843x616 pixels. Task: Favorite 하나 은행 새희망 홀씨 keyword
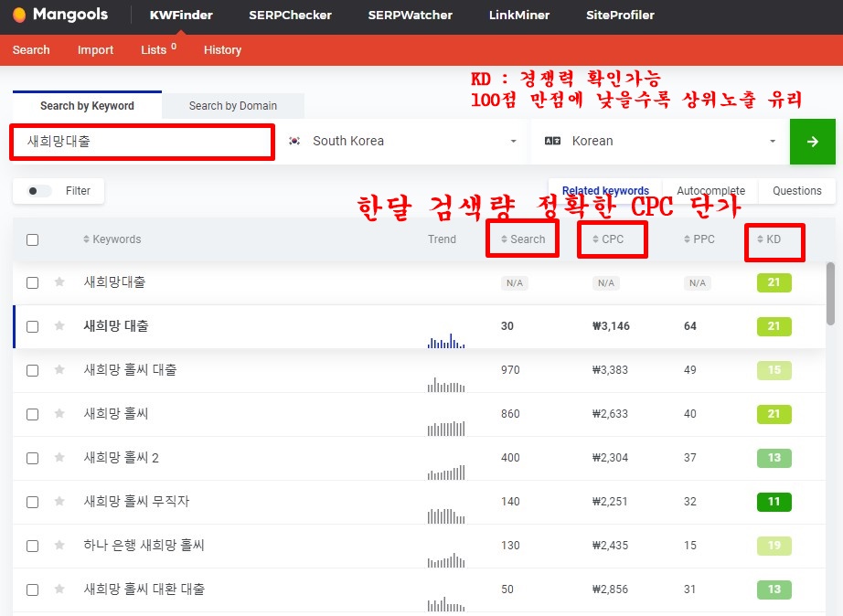[59, 545]
